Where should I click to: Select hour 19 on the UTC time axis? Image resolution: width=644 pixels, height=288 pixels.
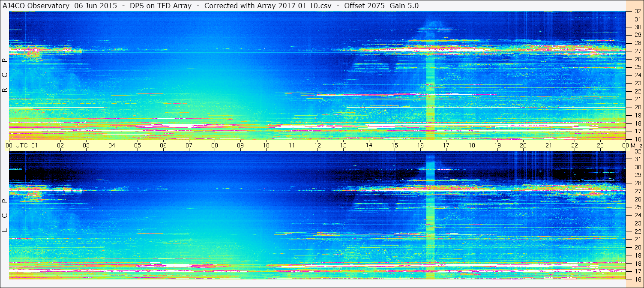pyautogui.click(x=497, y=145)
